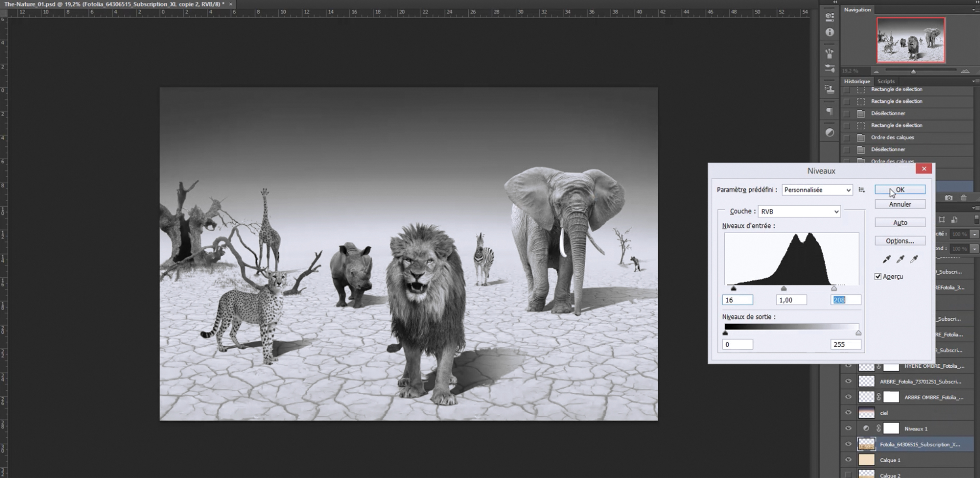Open the Adjustments panel half-circle icon
This screenshot has width=980, height=478.
point(829,132)
